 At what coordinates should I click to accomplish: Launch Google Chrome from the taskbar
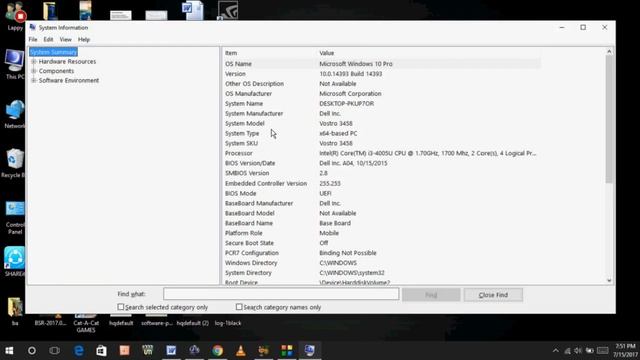pyautogui.click(x=218, y=351)
